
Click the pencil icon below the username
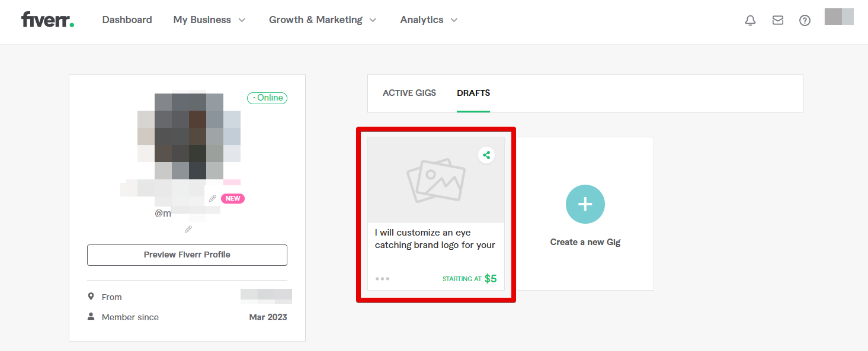coord(188,228)
